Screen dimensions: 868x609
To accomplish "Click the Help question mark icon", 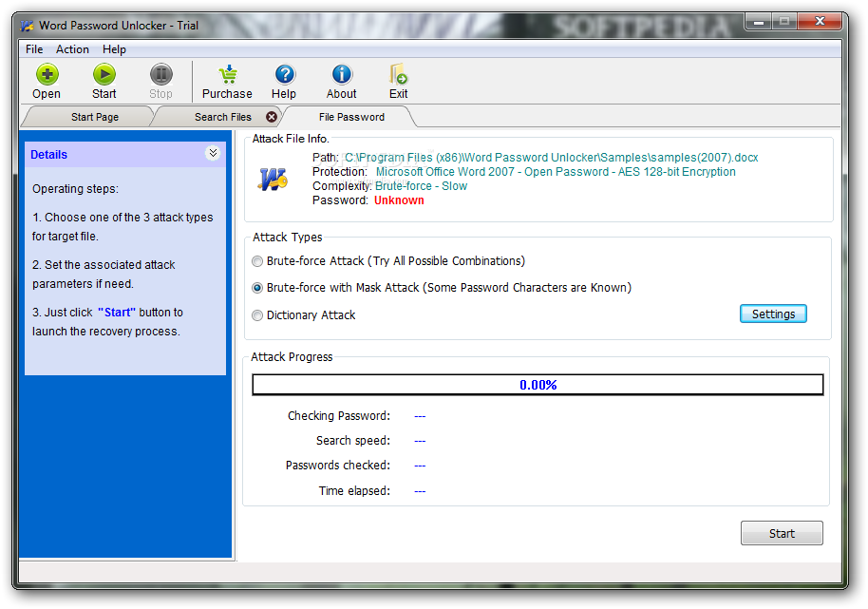I will [285, 74].
